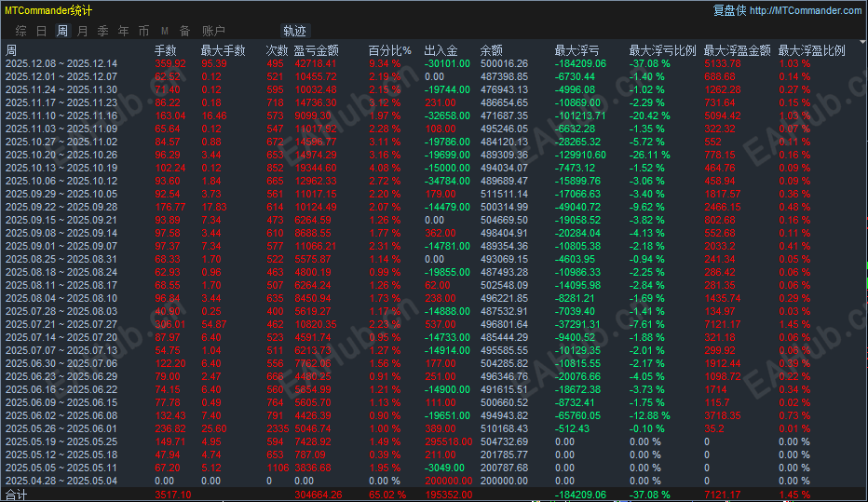868x502 pixels.
Task: Sort by the 最大浮亏比例 column header
Action: pos(662,50)
